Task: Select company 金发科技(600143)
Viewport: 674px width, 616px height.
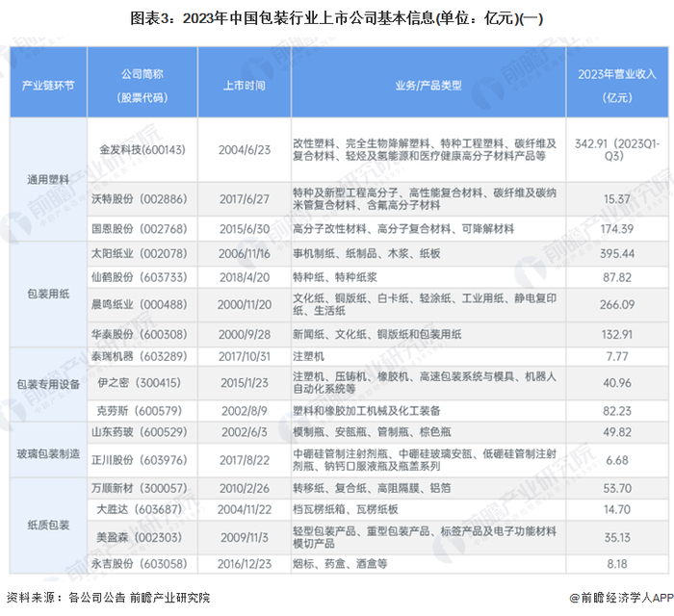Action: pyautogui.click(x=143, y=149)
